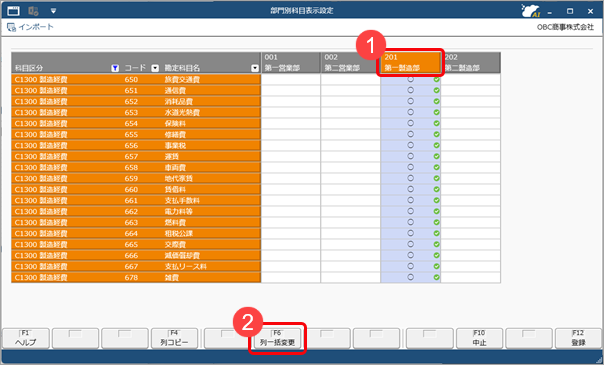
Task: Click the second title bar tool icon
Action: tap(33, 11)
